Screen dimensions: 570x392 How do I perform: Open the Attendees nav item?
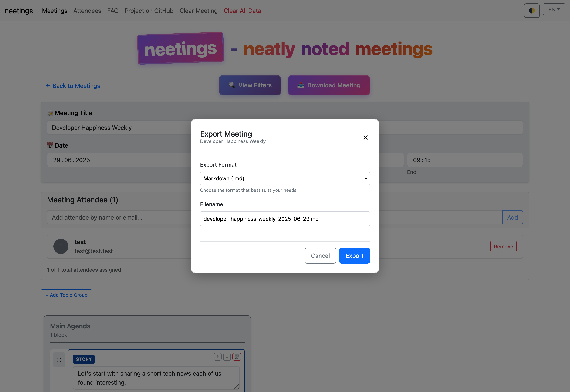[87, 11]
